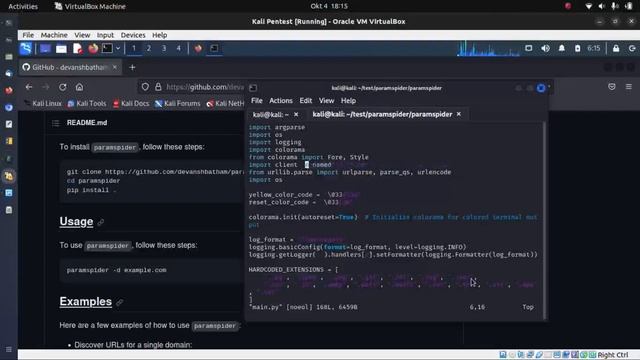Open the VirtualBox View menu

[x=82, y=35]
